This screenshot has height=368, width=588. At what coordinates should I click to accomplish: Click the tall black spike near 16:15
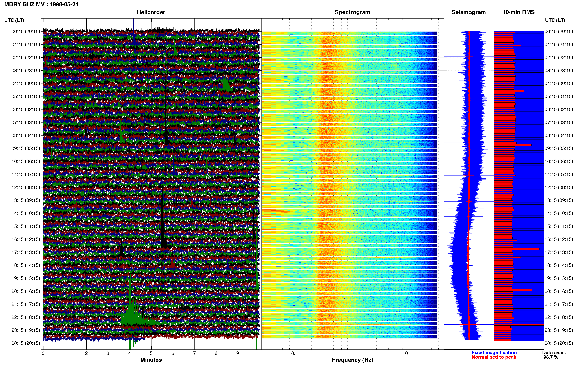click(163, 219)
